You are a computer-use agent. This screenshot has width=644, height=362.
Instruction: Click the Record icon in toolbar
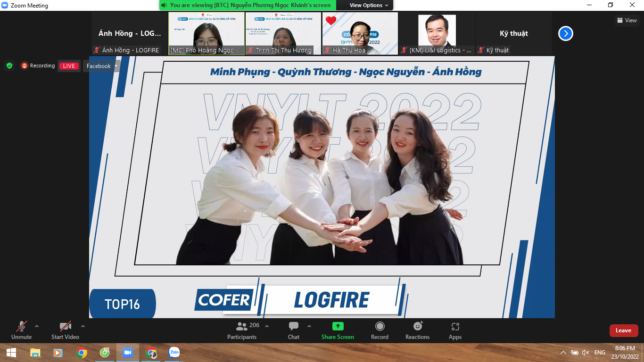[x=380, y=326]
